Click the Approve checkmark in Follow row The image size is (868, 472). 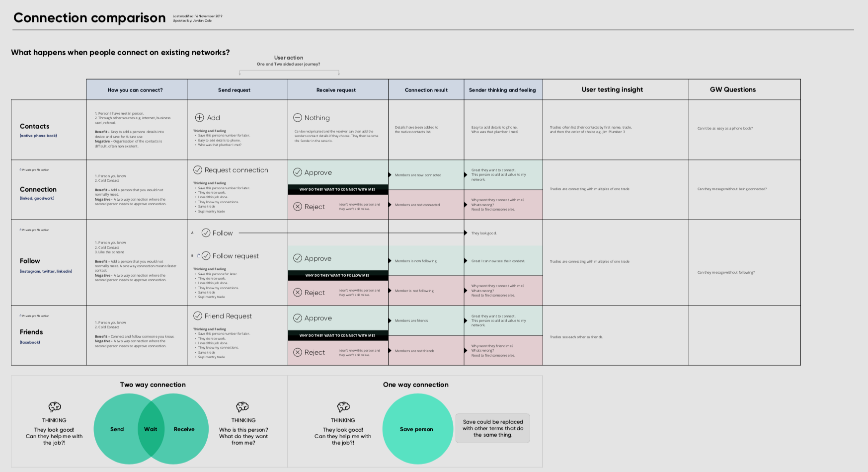[298, 258]
